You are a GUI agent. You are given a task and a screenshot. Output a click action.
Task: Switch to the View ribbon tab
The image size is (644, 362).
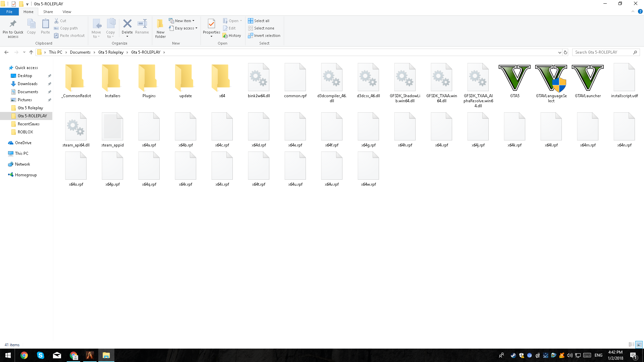(67, 12)
